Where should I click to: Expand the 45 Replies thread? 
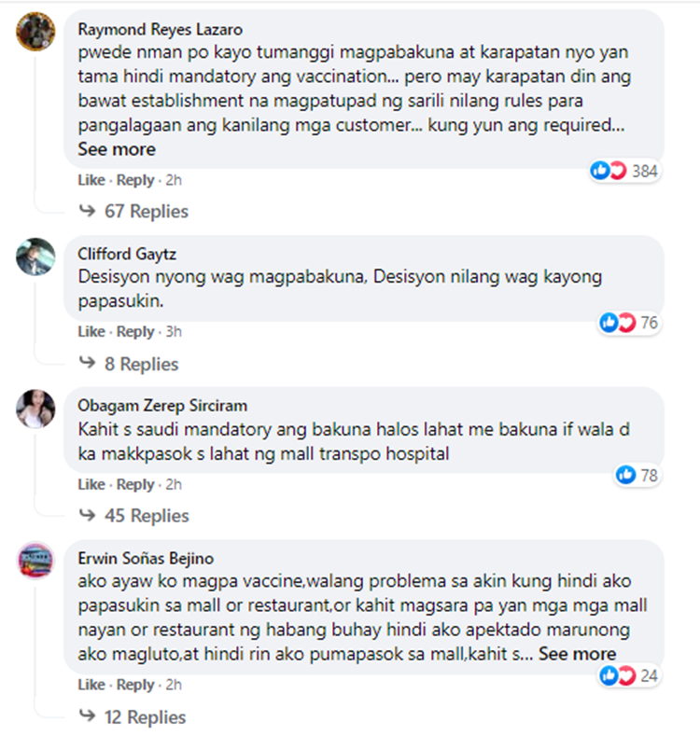133,516
